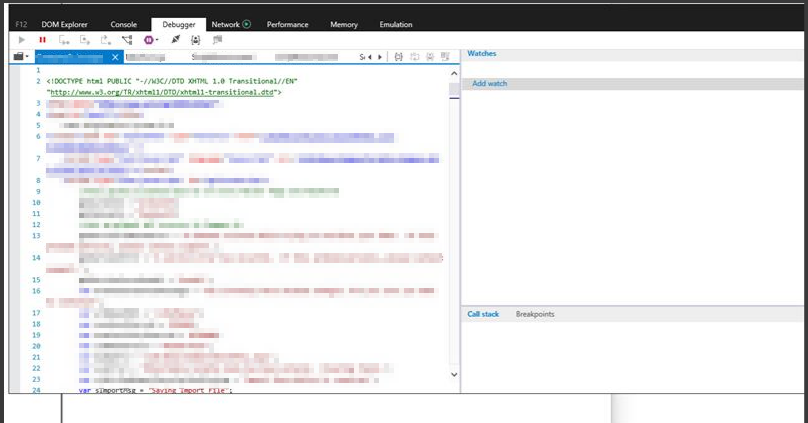This screenshot has width=808, height=423.
Task: Click the open document folder icon
Action: (19, 56)
